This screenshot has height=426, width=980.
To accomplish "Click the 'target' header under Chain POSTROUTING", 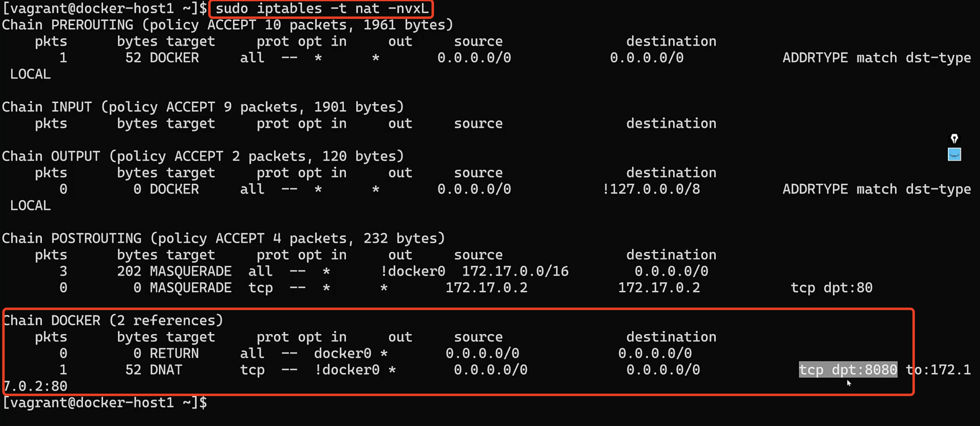I will tap(191, 255).
